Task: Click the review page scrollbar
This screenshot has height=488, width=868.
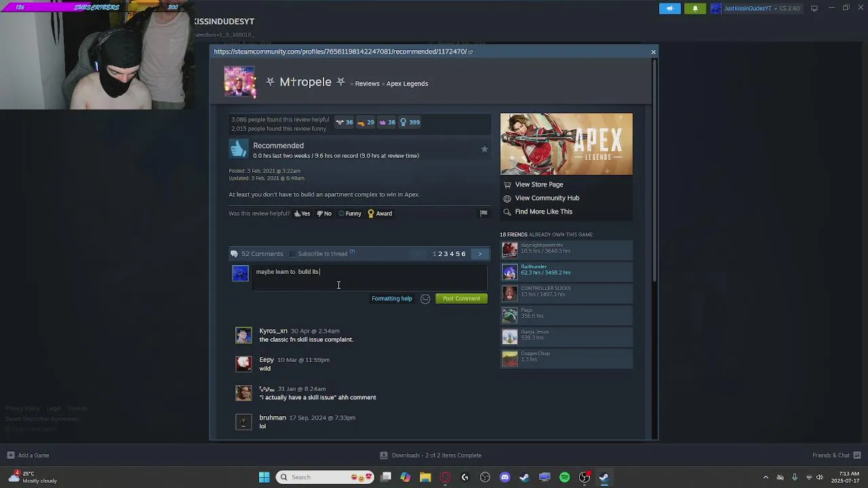Action: (x=654, y=169)
